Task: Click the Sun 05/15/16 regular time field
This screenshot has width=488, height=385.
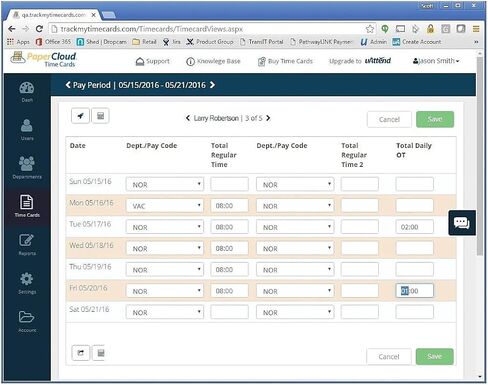Action: coord(229,184)
